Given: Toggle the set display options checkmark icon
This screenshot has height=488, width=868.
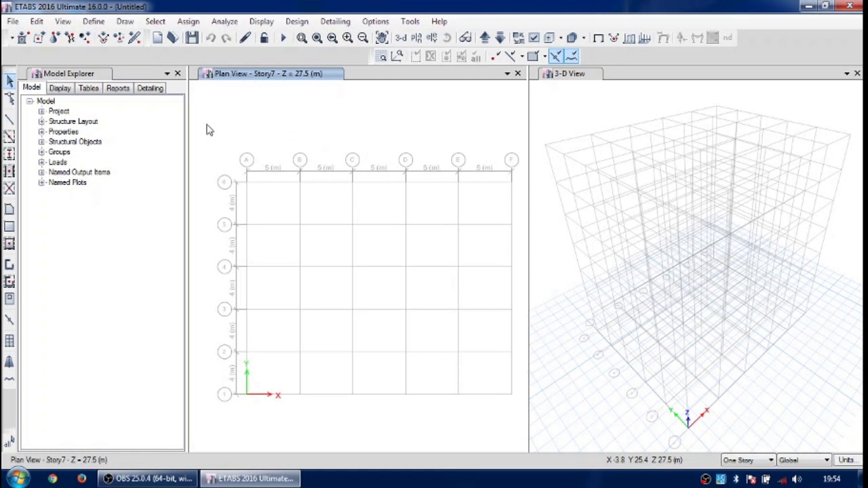Looking at the screenshot, I should [534, 38].
